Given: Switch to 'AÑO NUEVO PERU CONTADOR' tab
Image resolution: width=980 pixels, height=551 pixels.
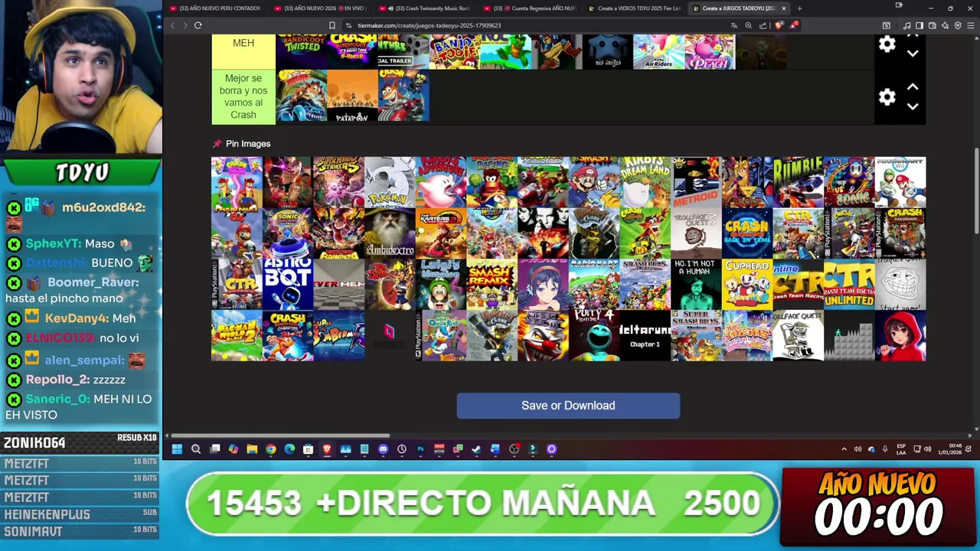Looking at the screenshot, I should [x=216, y=8].
